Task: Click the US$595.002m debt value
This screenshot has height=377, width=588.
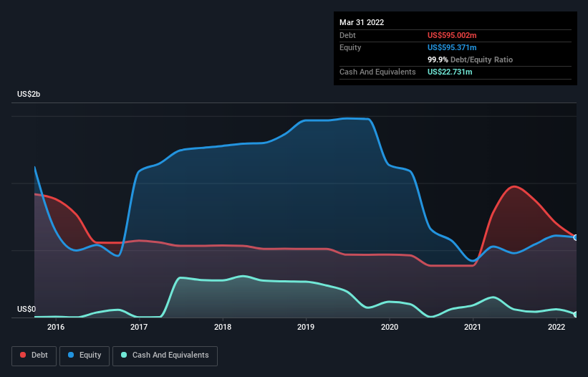Action: click(452, 35)
